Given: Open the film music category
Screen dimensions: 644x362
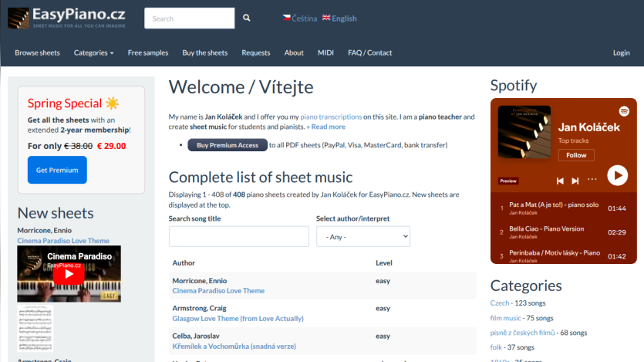Looking at the screenshot, I should click(505, 318).
